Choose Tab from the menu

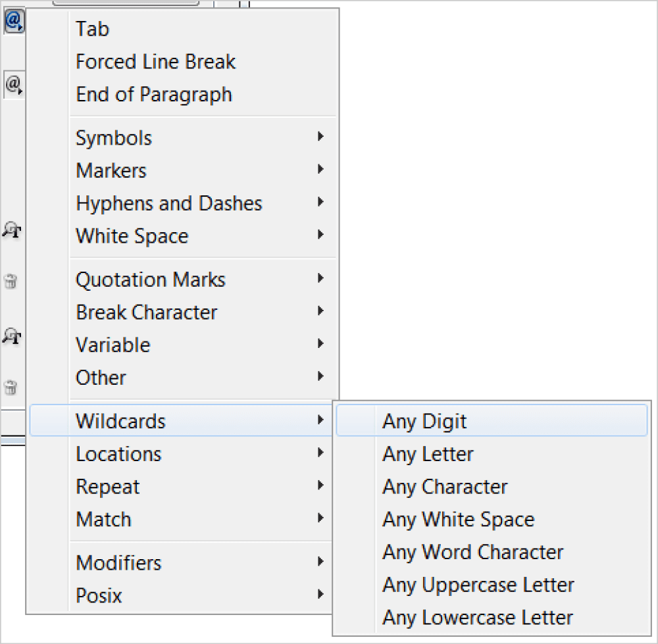[93, 29]
